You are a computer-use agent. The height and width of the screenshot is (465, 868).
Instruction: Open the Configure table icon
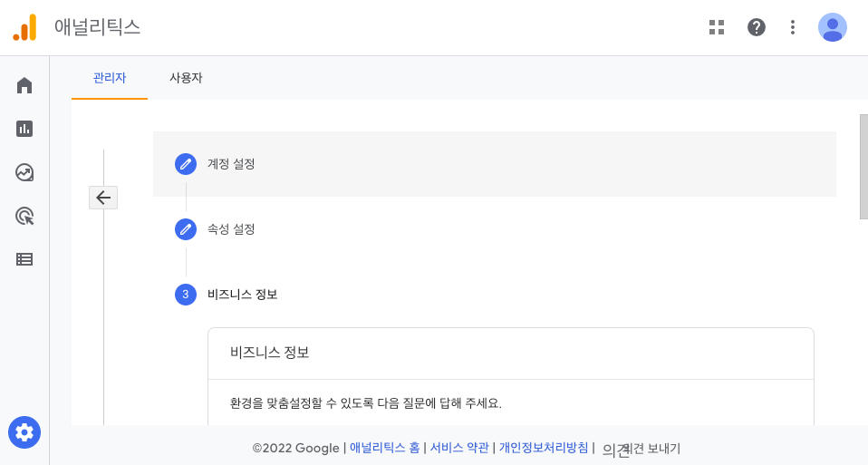[24, 259]
